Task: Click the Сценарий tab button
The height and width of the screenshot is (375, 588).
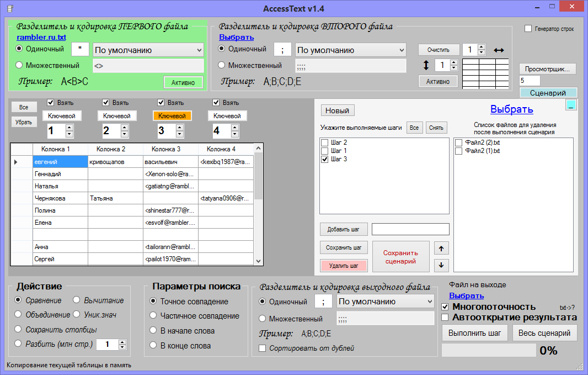Action: pos(548,93)
